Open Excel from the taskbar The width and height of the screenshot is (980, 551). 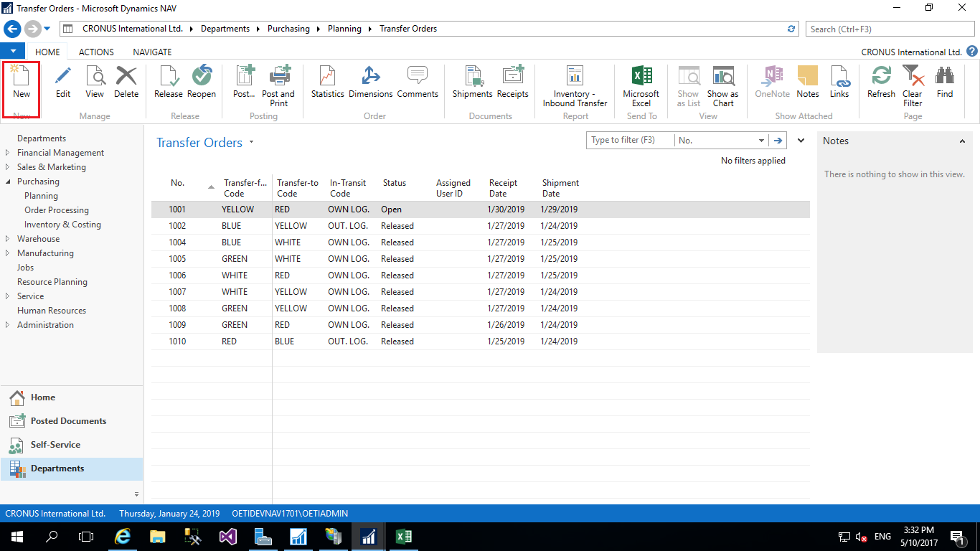click(x=403, y=537)
